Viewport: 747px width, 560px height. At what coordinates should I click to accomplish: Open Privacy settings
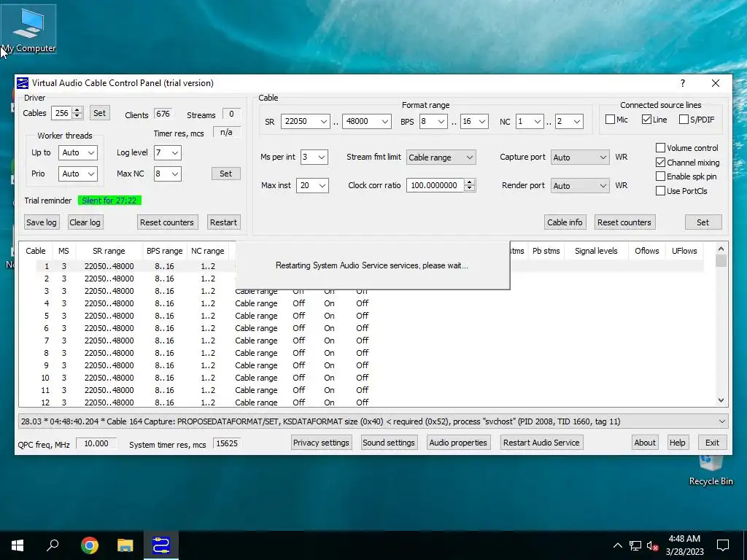click(321, 443)
